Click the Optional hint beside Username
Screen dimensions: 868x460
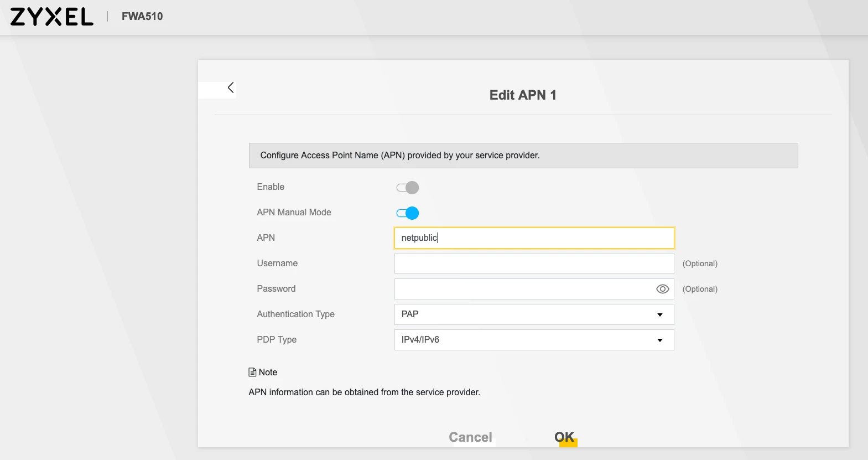(x=700, y=263)
